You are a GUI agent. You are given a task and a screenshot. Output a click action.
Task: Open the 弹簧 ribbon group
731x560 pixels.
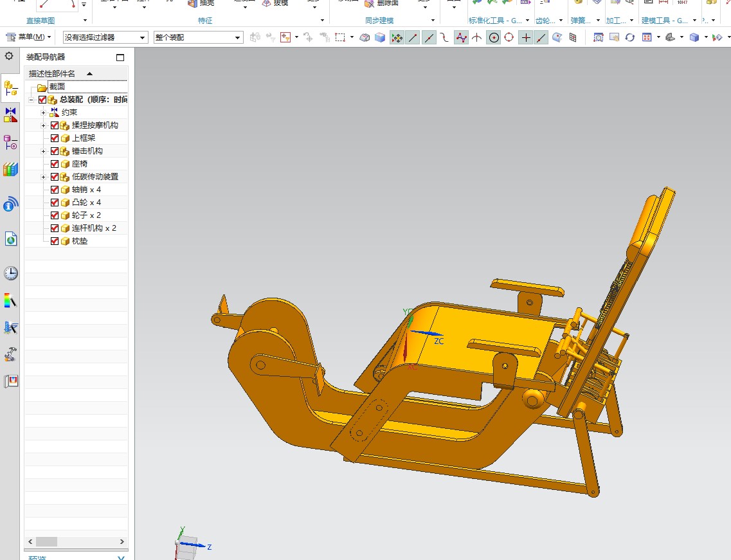click(584, 21)
